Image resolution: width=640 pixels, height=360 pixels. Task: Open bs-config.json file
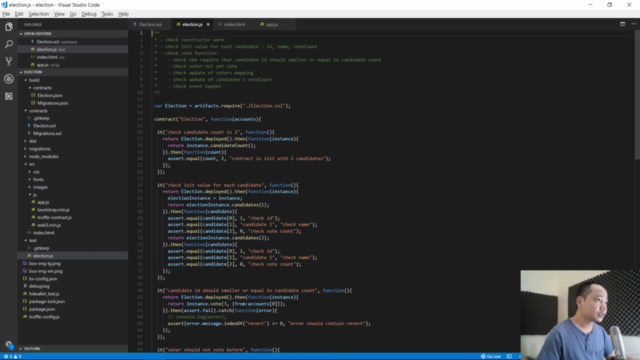coord(73,279)
